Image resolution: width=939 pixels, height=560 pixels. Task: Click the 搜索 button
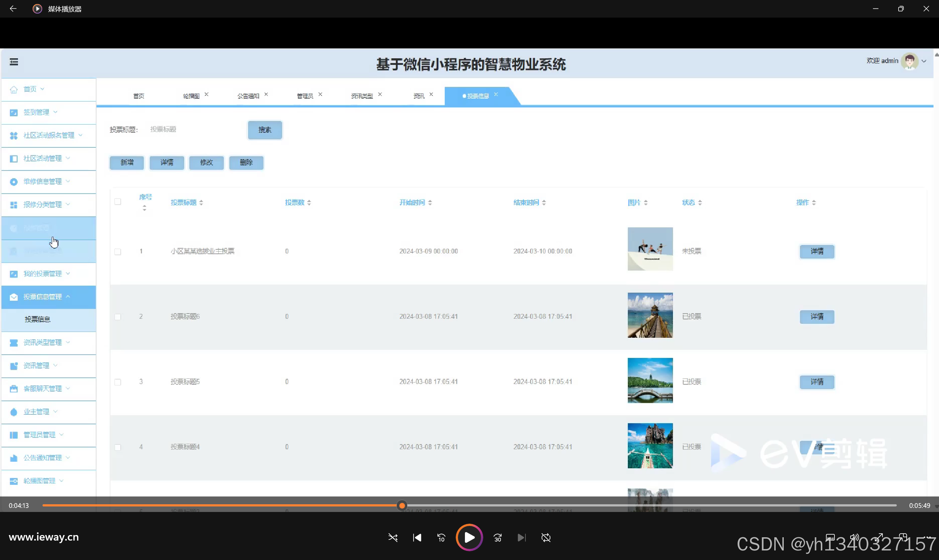click(265, 130)
